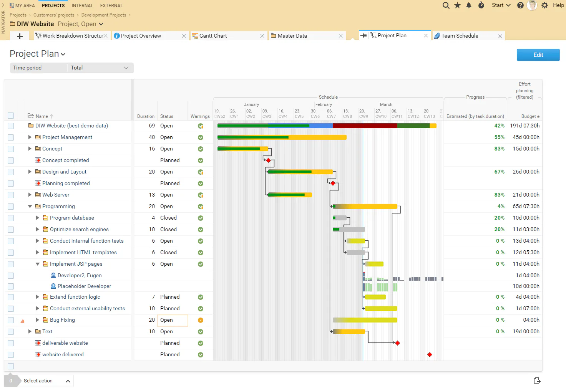The height and width of the screenshot is (392, 566).
Task: Add a new tab with plus icon
Action: pyautogui.click(x=20, y=36)
